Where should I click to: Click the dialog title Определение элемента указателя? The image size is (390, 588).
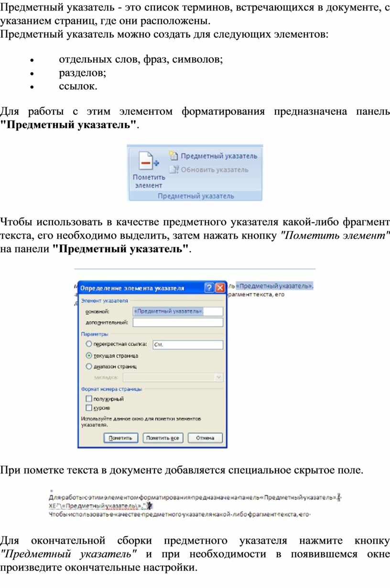pos(132,288)
